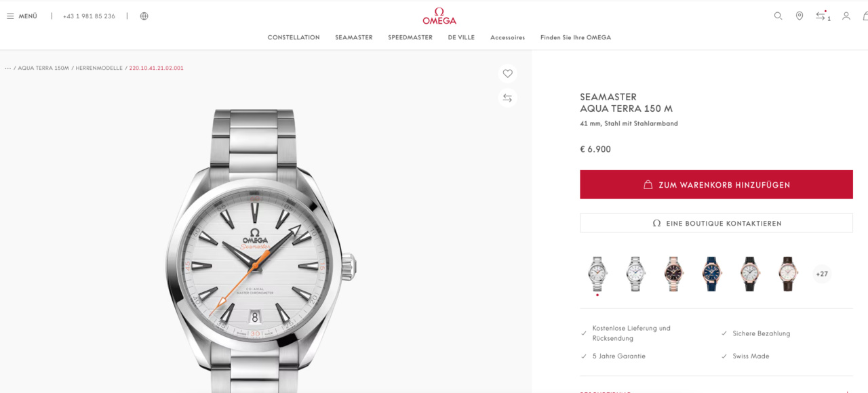Screen dimensions: 868x393
Task: Select the blue strap watch variant
Action: (712, 274)
